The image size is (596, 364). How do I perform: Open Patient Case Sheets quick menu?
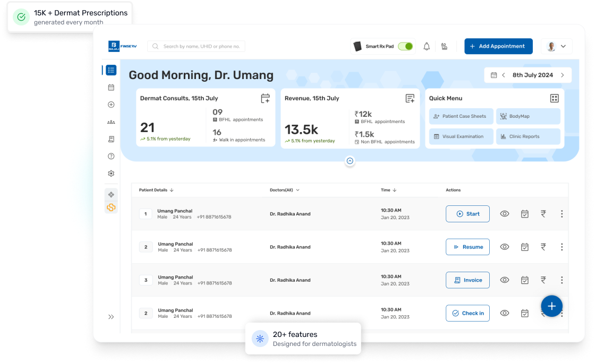(460, 116)
